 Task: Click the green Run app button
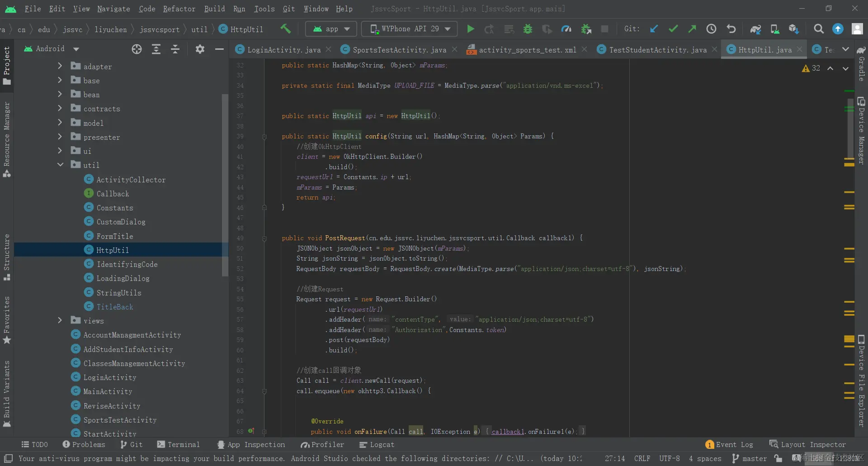(x=470, y=29)
